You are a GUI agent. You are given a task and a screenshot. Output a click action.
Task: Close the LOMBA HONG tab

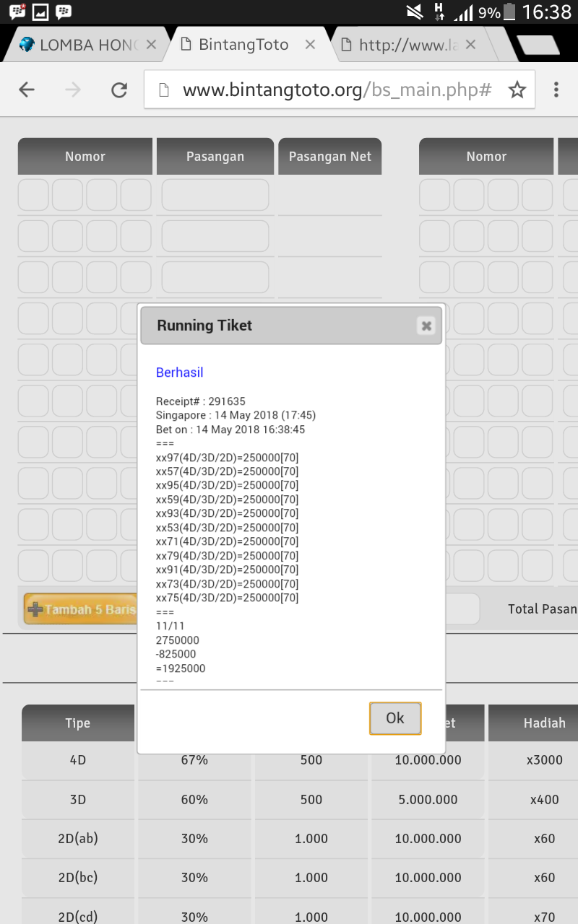pyautogui.click(x=151, y=45)
